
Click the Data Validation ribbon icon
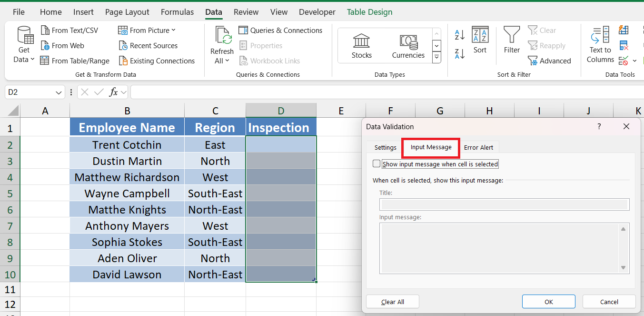[623, 61]
